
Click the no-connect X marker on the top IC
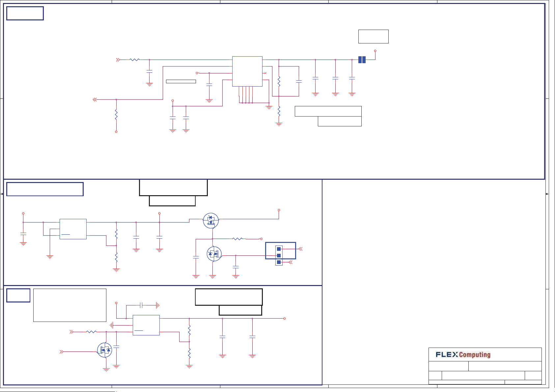(x=265, y=73)
